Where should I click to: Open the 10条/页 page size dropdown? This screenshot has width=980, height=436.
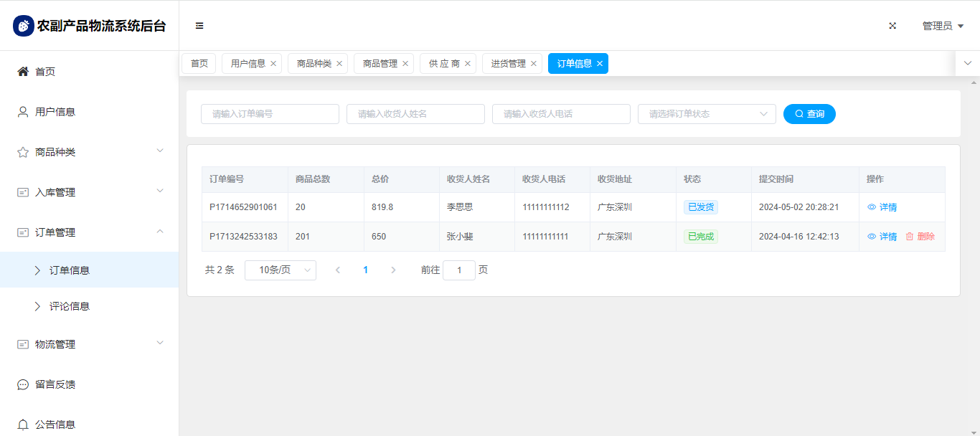(280, 270)
